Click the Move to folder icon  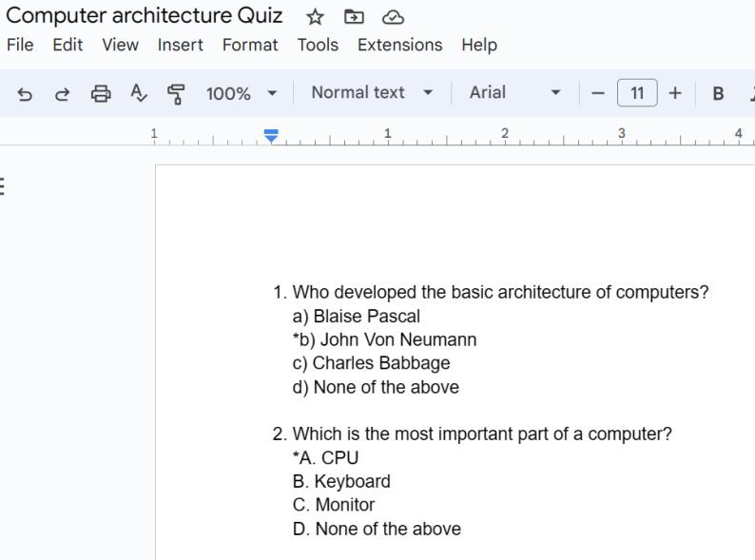coord(354,17)
